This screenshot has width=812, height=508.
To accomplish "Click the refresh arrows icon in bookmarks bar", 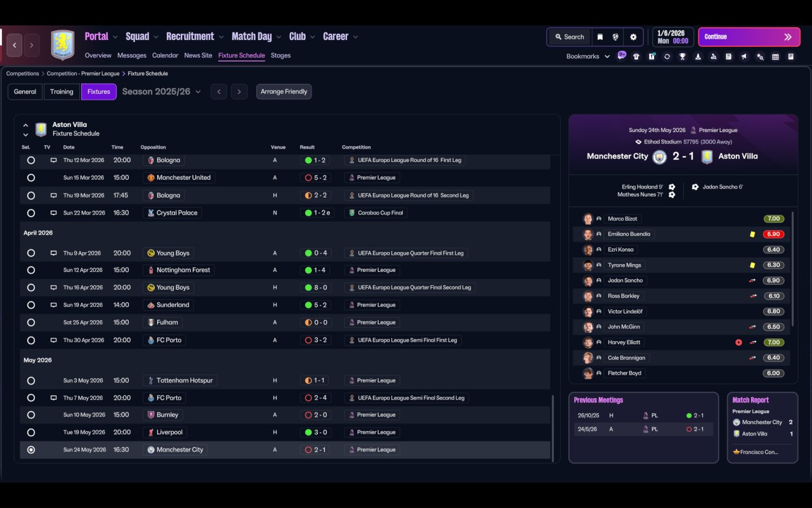I will coord(667,57).
